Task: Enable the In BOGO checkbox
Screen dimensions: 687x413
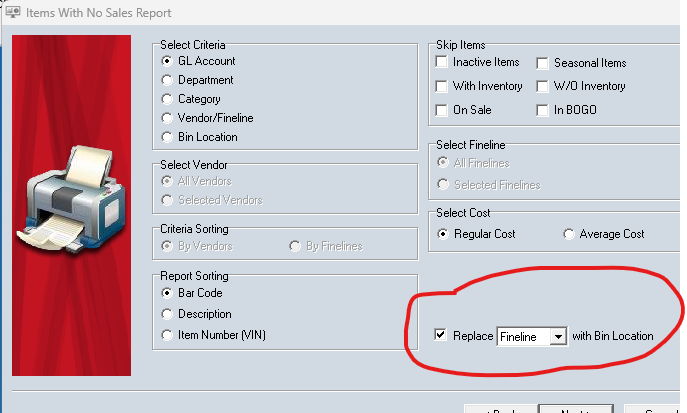Action: tap(542, 110)
